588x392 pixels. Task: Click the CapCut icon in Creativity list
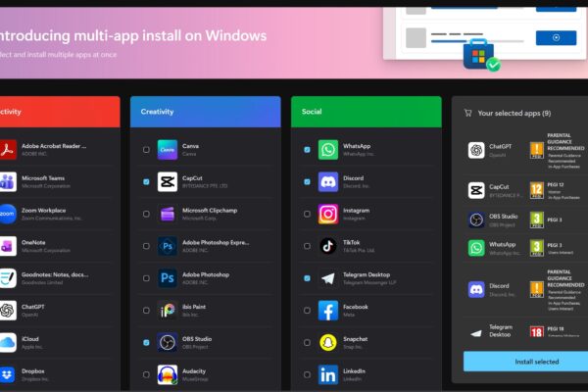[x=168, y=182]
